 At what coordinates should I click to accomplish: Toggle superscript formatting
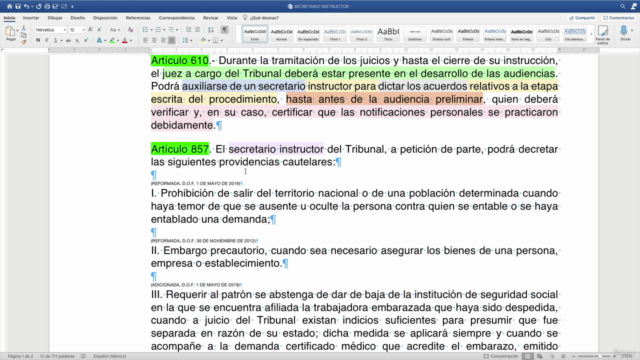pyautogui.click(x=86, y=40)
